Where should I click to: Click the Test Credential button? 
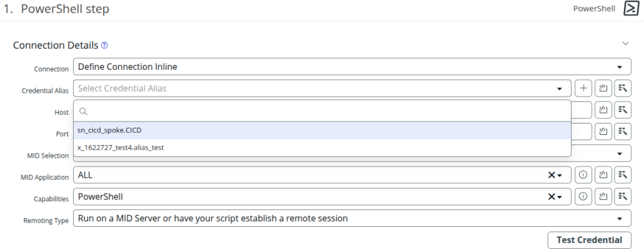589,240
